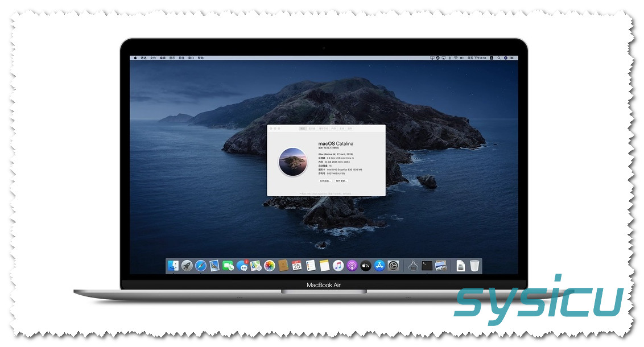644x347 pixels.
Task: Open the Apple TV app
Action: pyautogui.click(x=366, y=266)
